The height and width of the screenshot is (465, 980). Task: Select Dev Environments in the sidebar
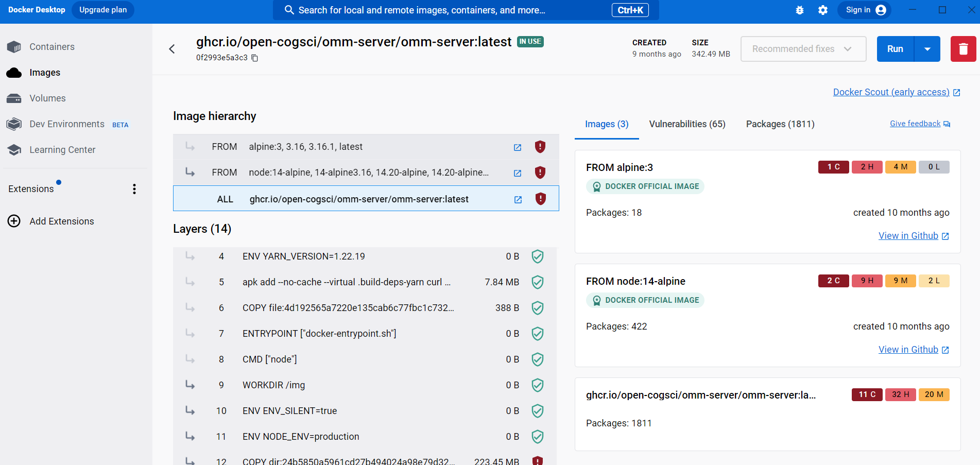coord(67,124)
